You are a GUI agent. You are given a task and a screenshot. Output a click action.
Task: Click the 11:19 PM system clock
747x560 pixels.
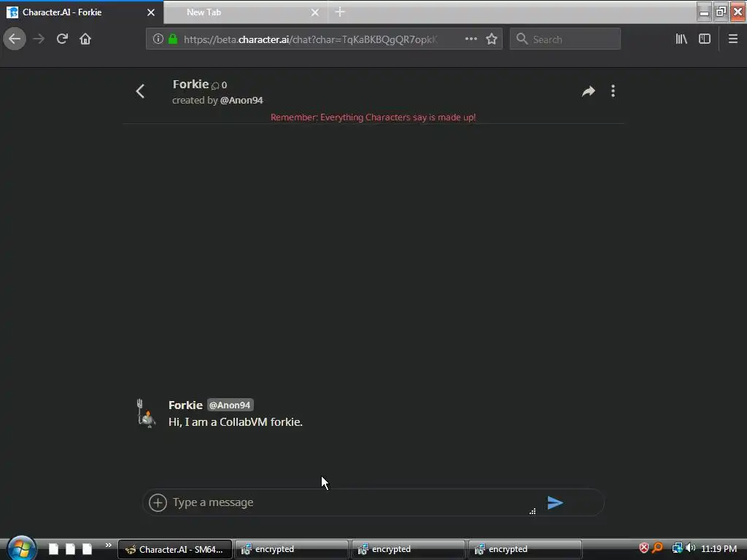click(719, 549)
